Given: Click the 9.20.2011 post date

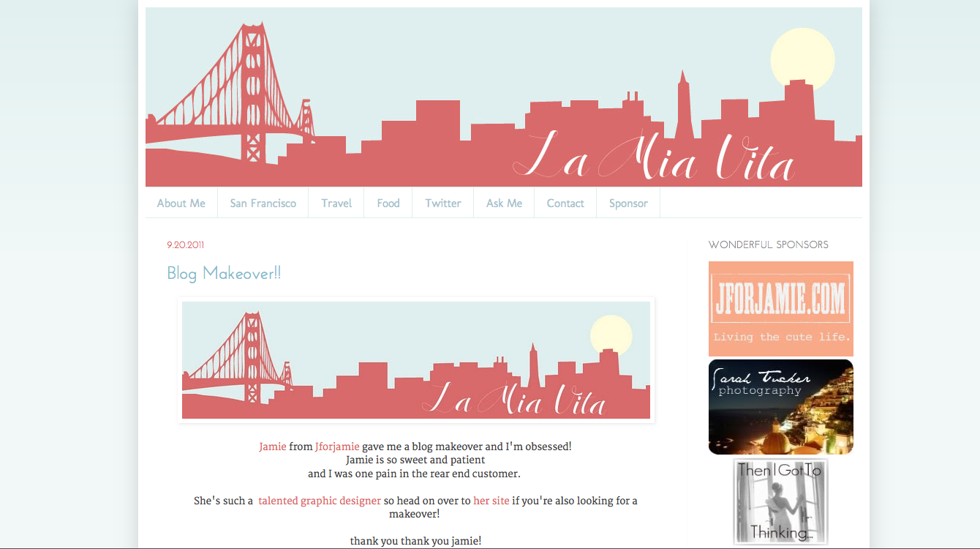Looking at the screenshot, I should click(186, 245).
